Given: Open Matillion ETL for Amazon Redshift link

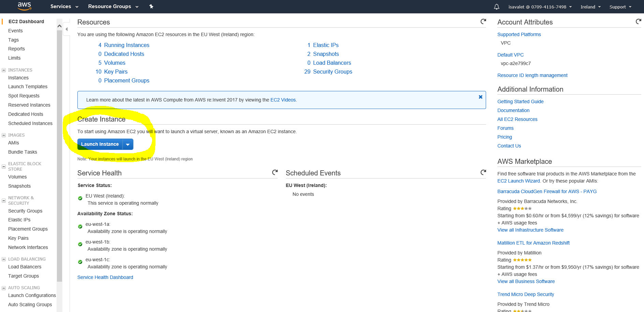Looking at the screenshot, I should pyautogui.click(x=533, y=243).
